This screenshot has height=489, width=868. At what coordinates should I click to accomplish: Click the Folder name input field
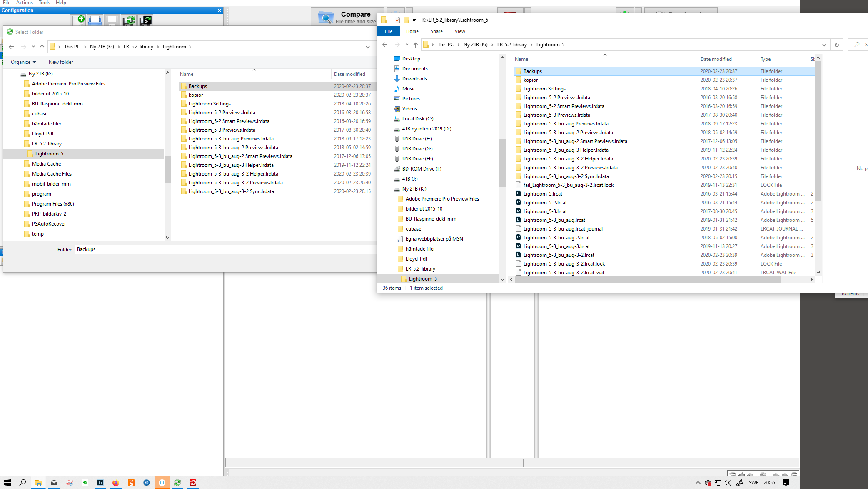coord(225,249)
